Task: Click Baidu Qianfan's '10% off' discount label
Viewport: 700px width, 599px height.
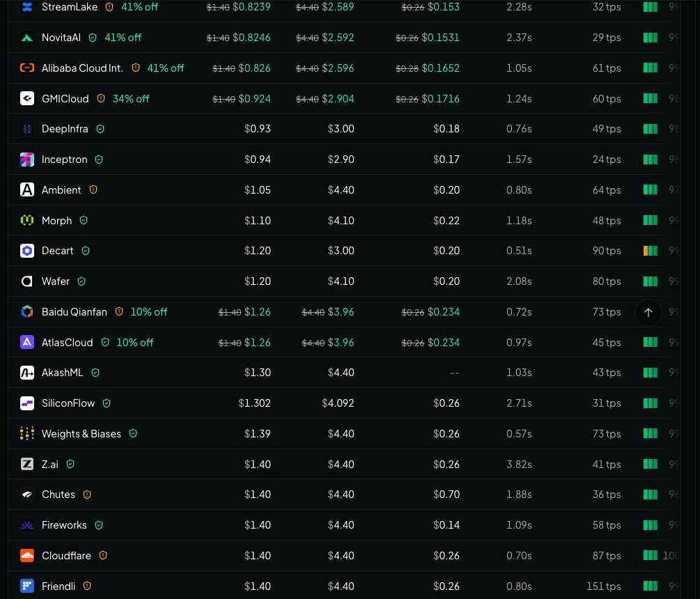Action: [148, 312]
